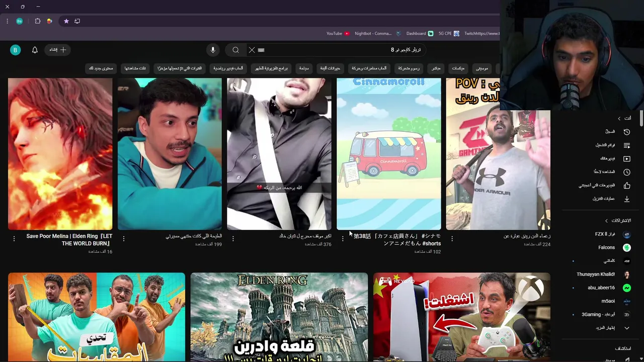Play the four-guys challenge video thumbnail
Image resolution: width=644 pixels, height=362 pixels.
pyautogui.click(x=97, y=317)
